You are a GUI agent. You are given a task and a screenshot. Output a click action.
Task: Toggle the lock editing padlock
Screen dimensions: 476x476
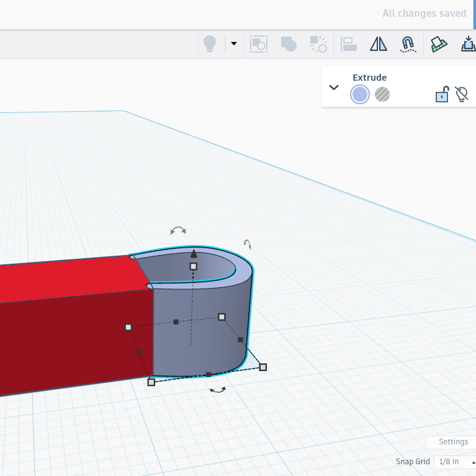[x=442, y=94]
